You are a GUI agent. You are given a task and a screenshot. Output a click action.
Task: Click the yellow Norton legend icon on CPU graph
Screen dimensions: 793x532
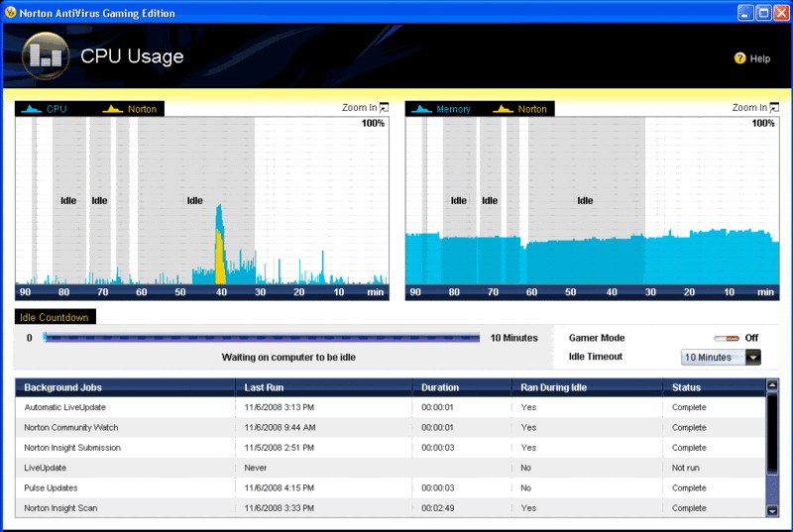click(113, 109)
